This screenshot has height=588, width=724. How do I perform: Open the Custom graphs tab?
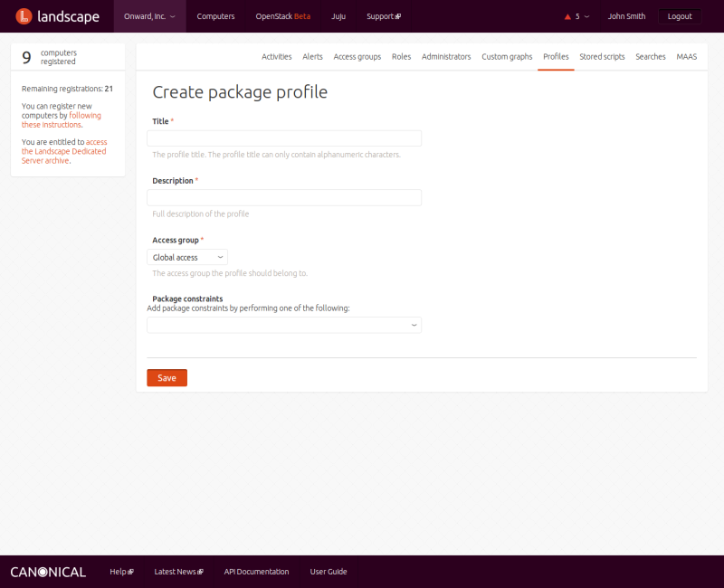point(507,57)
